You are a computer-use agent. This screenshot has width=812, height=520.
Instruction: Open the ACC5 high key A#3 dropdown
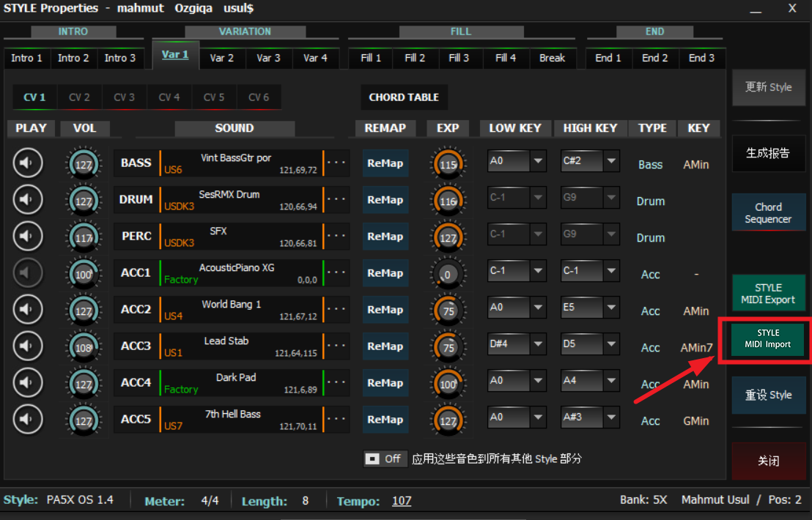611,417
